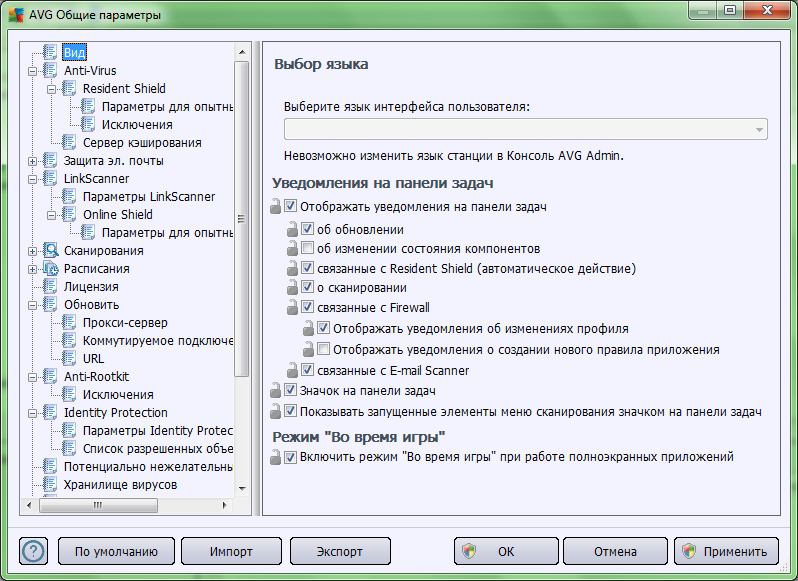
Task: Click the padlock beside 'Отображать уведомления на панели задач'
Action: [275, 207]
